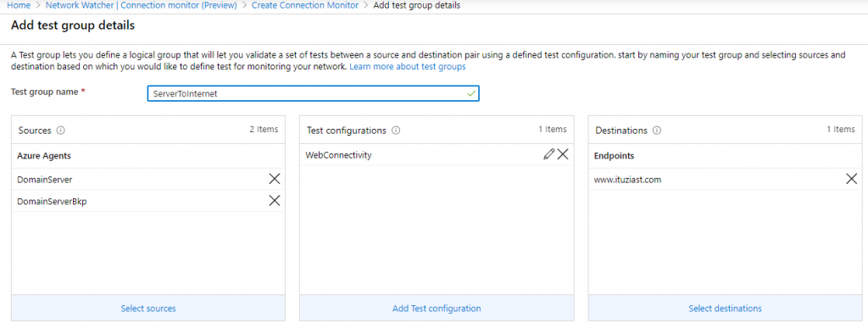Select www.ituziast.com destination entry
The width and height of the screenshot is (868, 334).
[726, 180]
